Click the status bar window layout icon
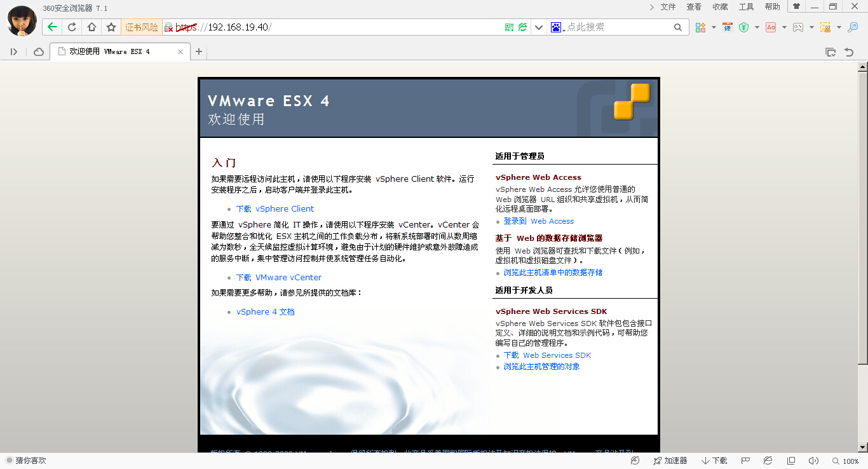This screenshot has width=868, height=469. [x=791, y=461]
